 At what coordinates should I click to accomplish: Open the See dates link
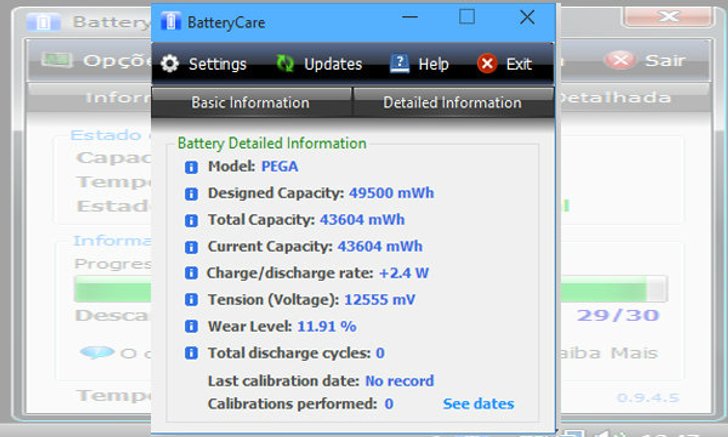click(x=478, y=404)
